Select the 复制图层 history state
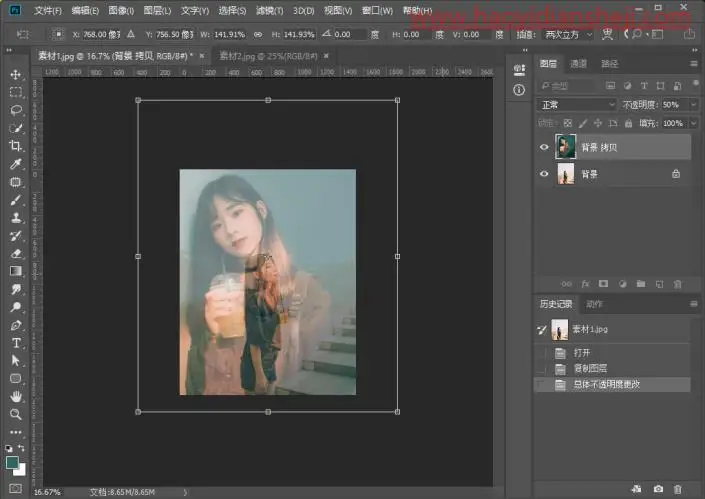 612,369
